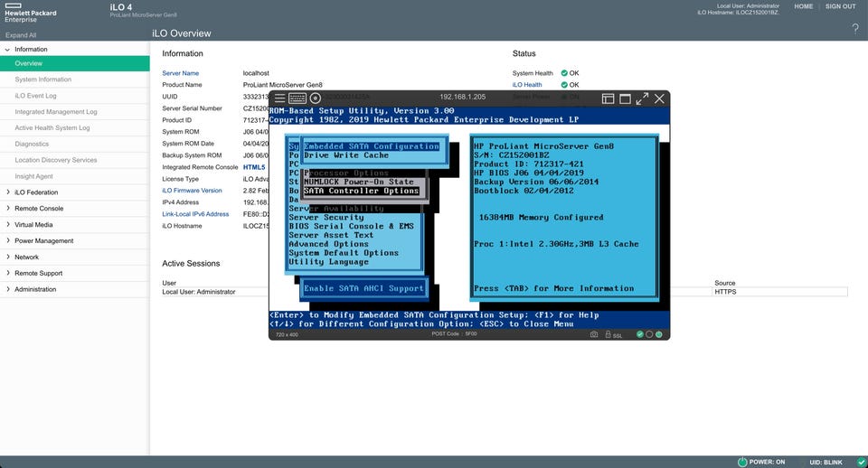Image resolution: width=868 pixels, height=468 pixels.
Task: Expand the iLO Federation section
Action: (x=8, y=192)
